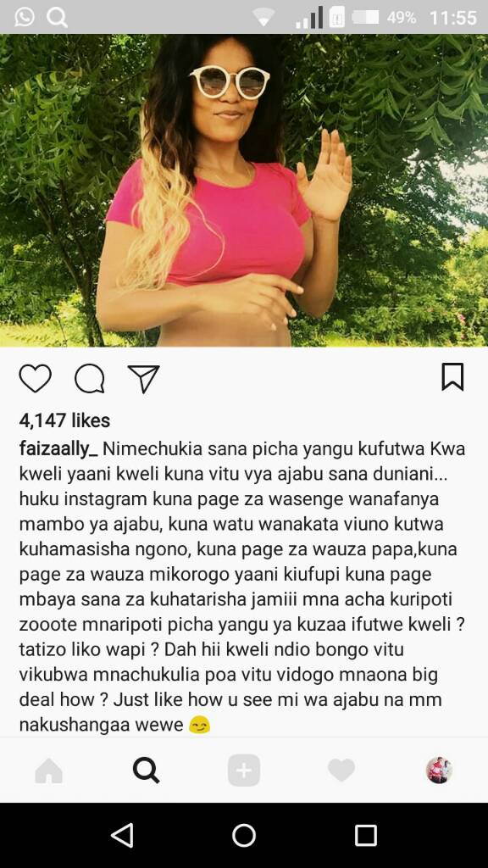Tap the new post plus icon

[x=244, y=770]
